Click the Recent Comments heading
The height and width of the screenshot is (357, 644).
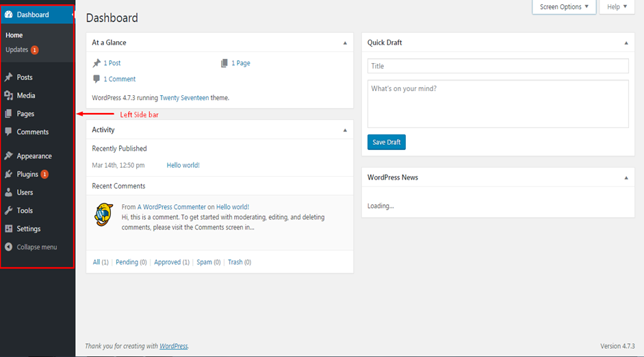tap(118, 186)
